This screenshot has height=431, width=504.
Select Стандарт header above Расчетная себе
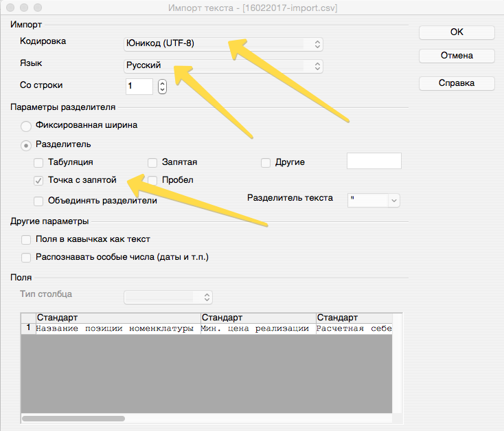click(x=354, y=318)
